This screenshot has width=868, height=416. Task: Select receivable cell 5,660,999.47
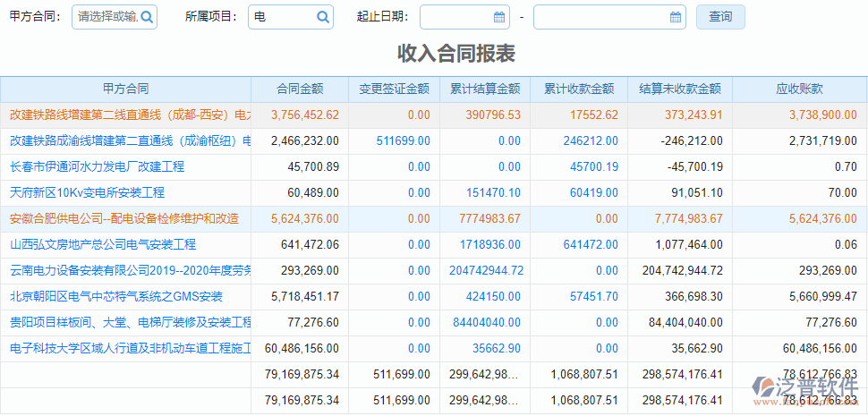[x=823, y=296]
